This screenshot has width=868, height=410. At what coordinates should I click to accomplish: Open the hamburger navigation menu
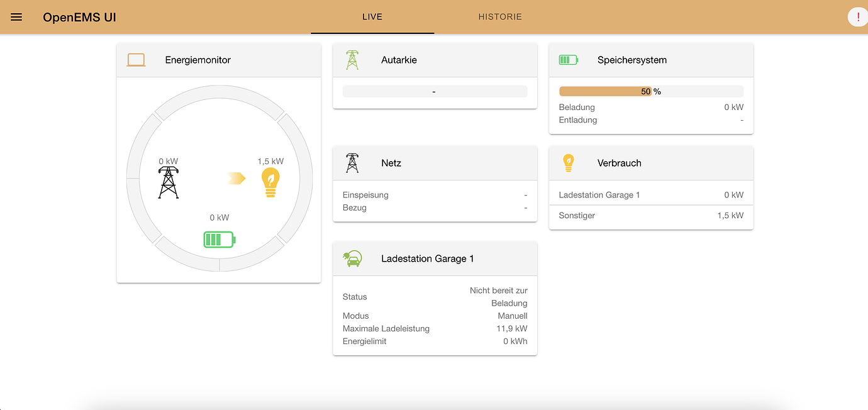coord(16,17)
